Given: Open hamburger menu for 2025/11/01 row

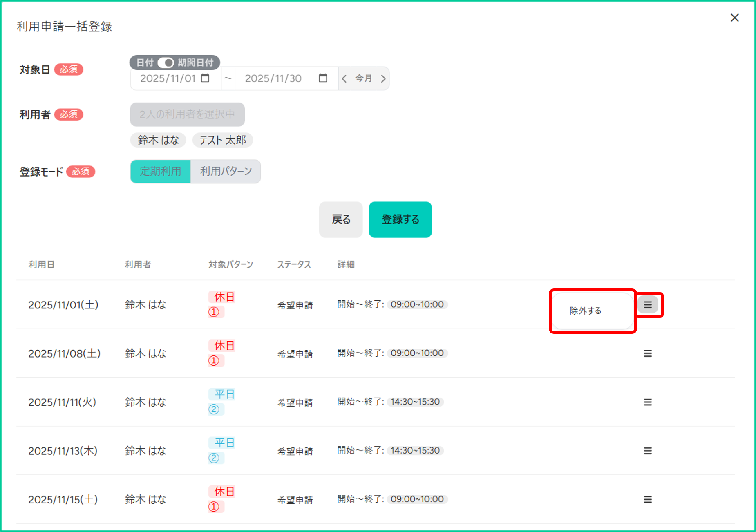Looking at the screenshot, I should (x=648, y=305).
